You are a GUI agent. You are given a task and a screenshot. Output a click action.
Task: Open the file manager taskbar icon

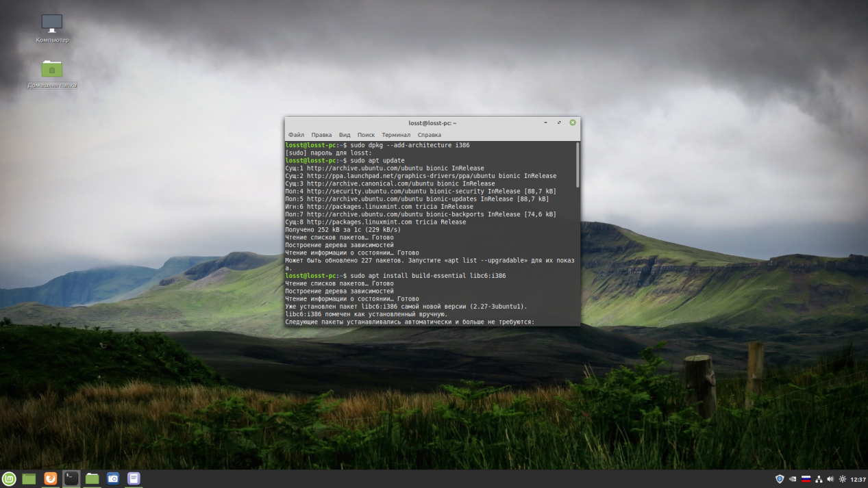[x=92, y=478]
